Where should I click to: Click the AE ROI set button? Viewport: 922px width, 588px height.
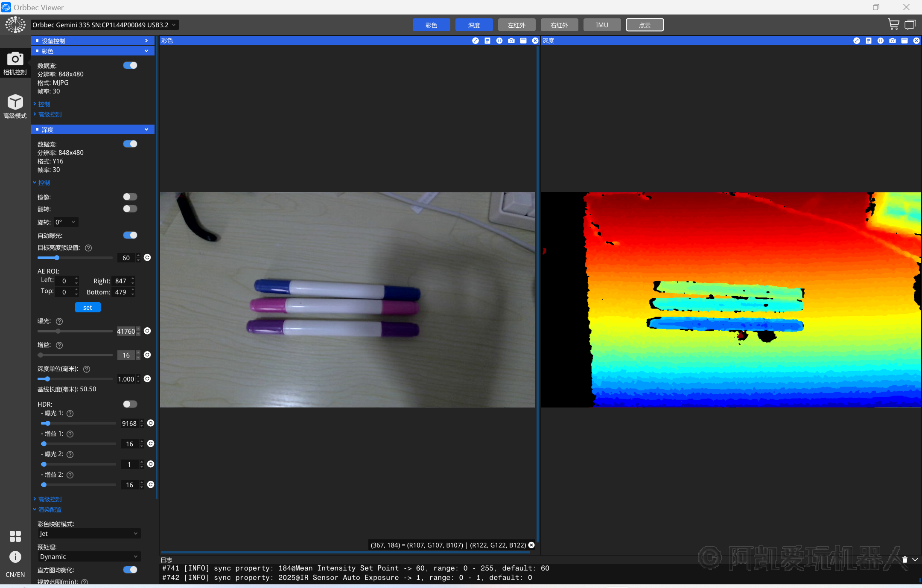(88, 307)
